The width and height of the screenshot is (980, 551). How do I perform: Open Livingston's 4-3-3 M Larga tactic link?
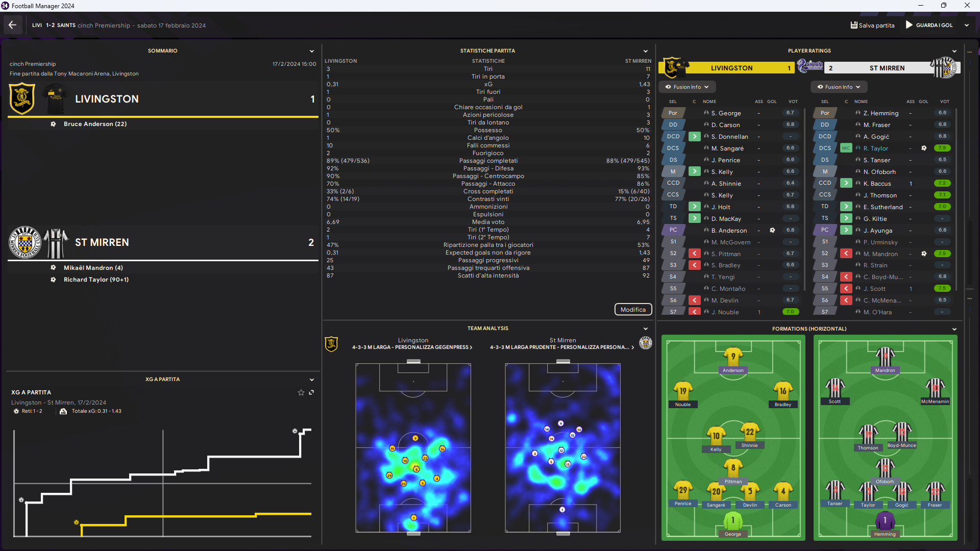[x=412, y=347]
